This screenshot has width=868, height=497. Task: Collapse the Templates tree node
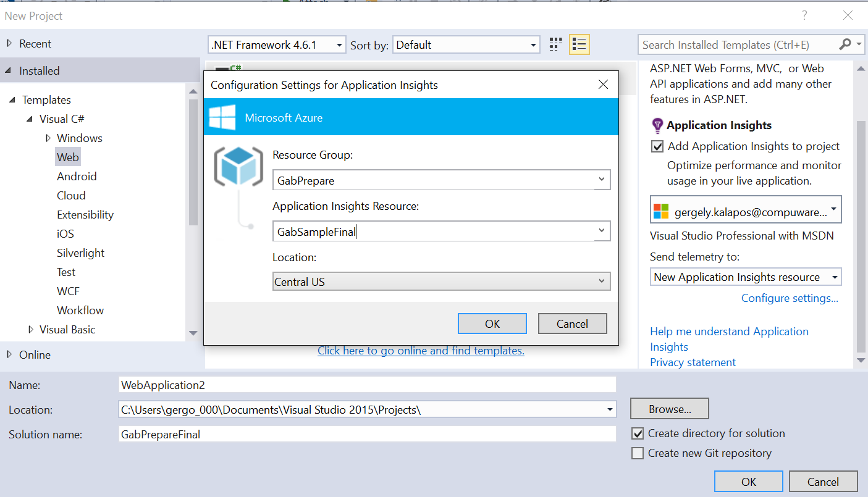click(x=12, y=99)
